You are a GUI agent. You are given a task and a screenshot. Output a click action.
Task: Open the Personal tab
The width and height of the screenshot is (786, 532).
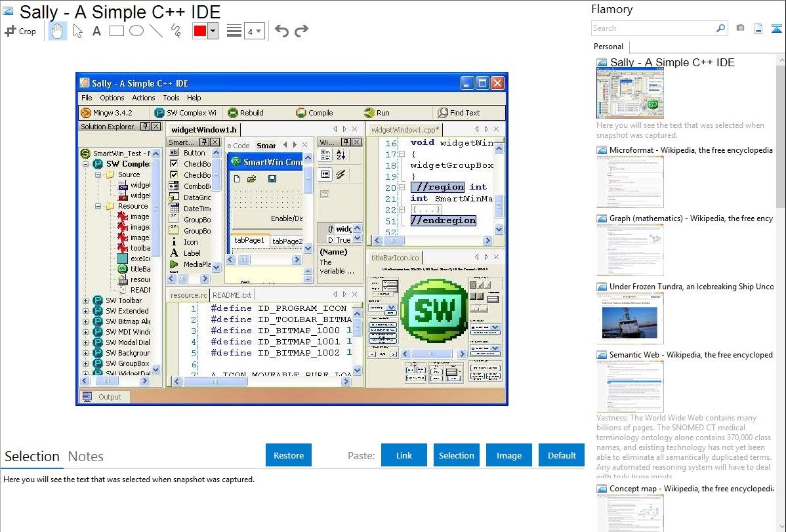point(608,47)
